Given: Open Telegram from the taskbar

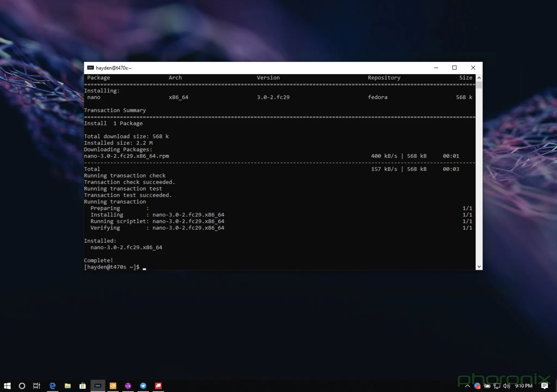Looking at the screenshot, I should (x=143, y=386).
